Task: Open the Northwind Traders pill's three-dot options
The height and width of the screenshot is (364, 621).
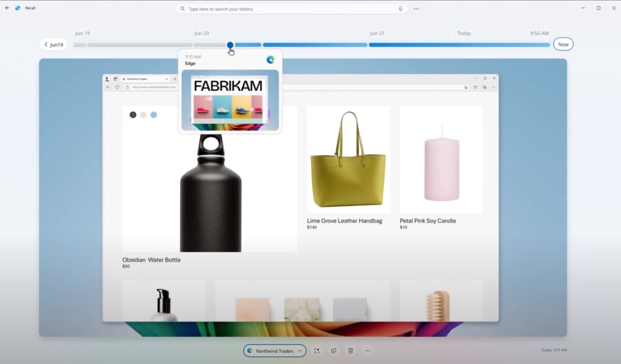Action: pyautogui.click(x=300, y=351)
